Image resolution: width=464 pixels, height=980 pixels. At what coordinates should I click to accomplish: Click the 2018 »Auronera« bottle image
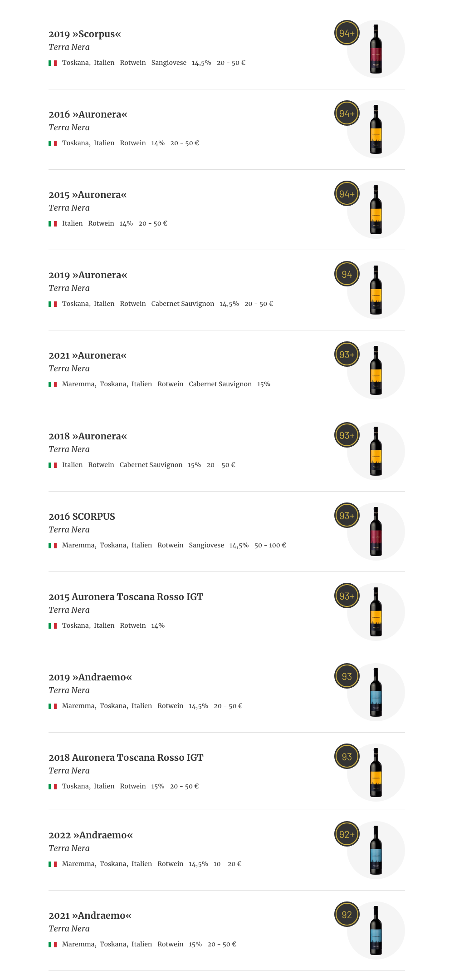click(376, 451)
